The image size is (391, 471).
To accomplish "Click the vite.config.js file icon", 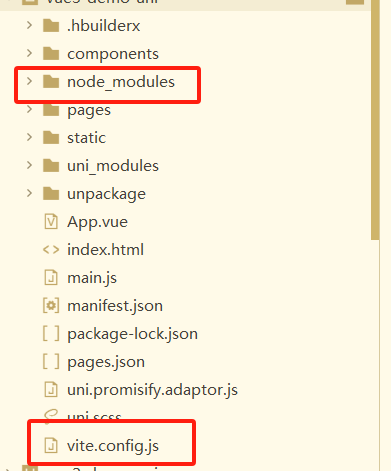I will (51, 446).
